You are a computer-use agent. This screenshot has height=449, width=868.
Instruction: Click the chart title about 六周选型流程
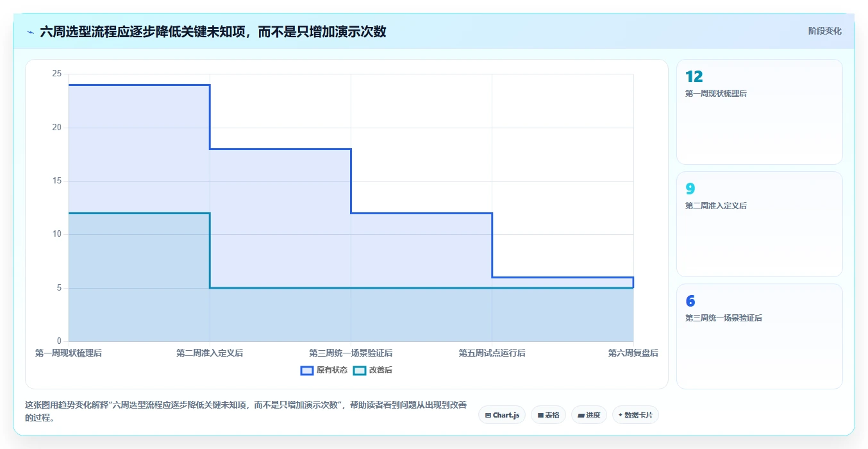(x=213, y=31)
